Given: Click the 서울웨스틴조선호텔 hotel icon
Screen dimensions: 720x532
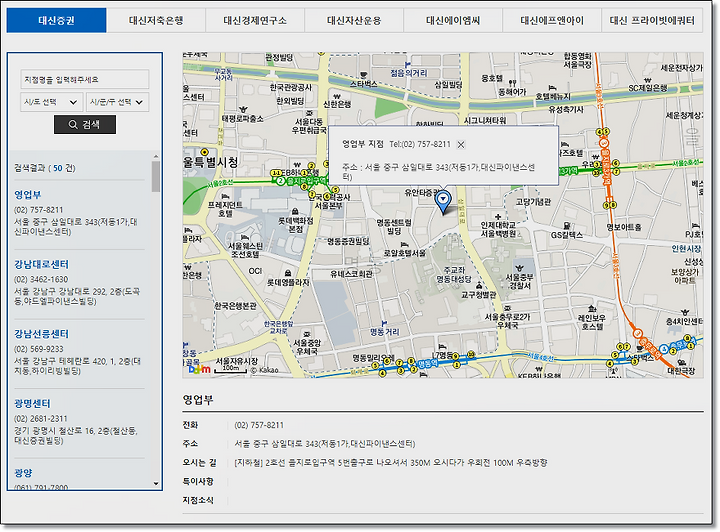Looking at the screenshot, I should pyautogui.click(x=245, y=237).
